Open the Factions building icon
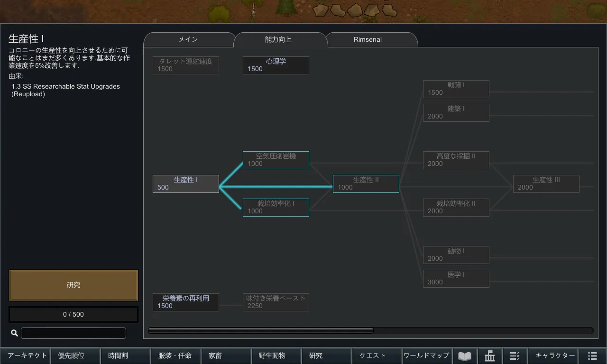 coord(490,356)
